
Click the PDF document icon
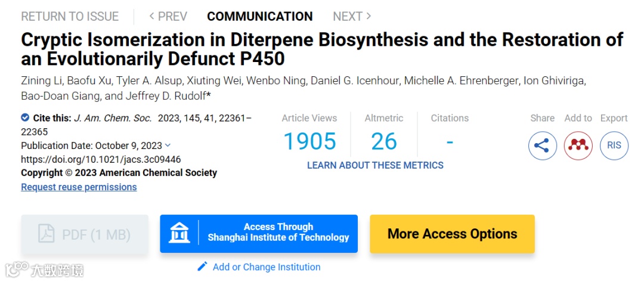[x=46, y=234]
